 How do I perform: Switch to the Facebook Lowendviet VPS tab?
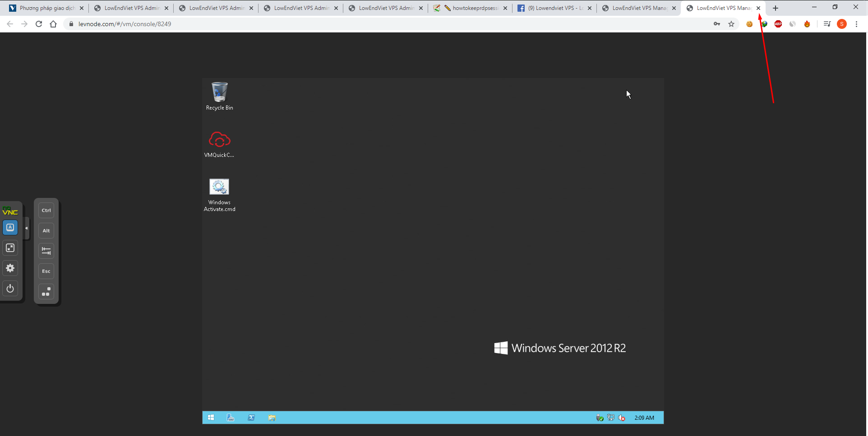click(554, 8)
